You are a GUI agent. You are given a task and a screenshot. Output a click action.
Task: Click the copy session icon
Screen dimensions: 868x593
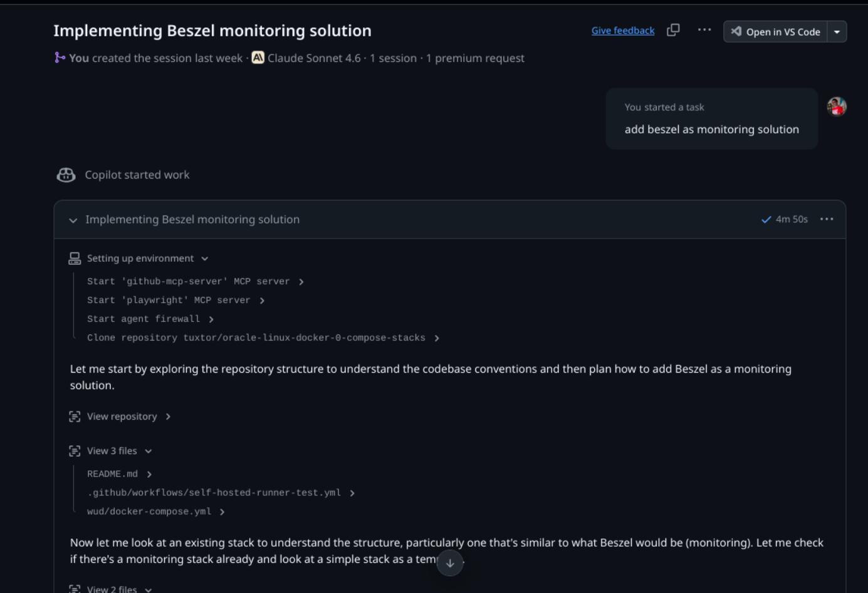pos(673,30)
